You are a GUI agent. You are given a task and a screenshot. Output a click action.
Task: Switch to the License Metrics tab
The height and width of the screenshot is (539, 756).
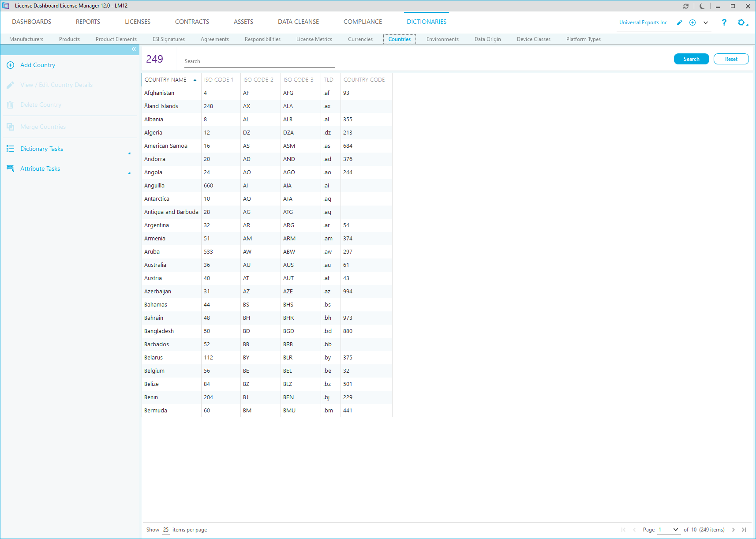[314, 39]
